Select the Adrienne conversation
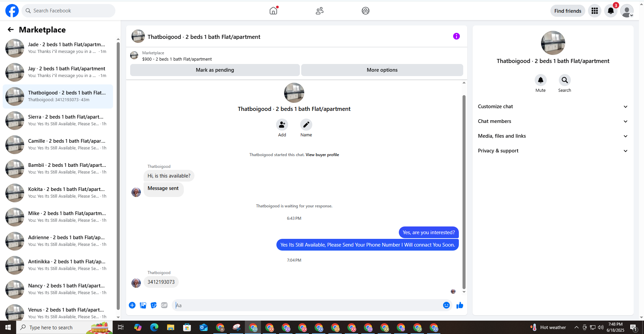The width and height of the screenshot is (644, 334). pos(58,241)
